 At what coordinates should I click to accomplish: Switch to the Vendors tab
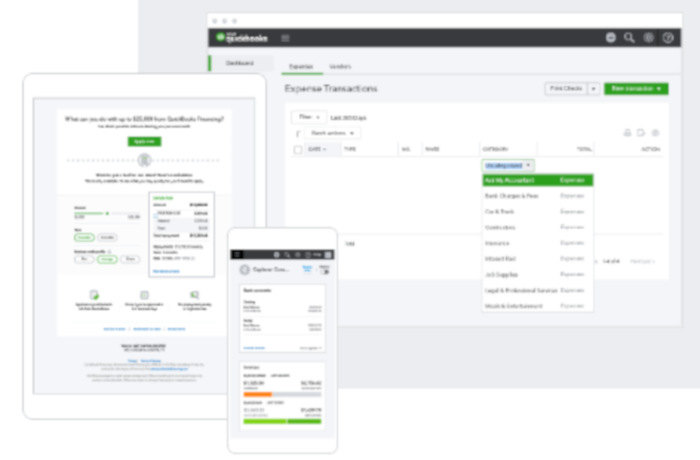340,67
